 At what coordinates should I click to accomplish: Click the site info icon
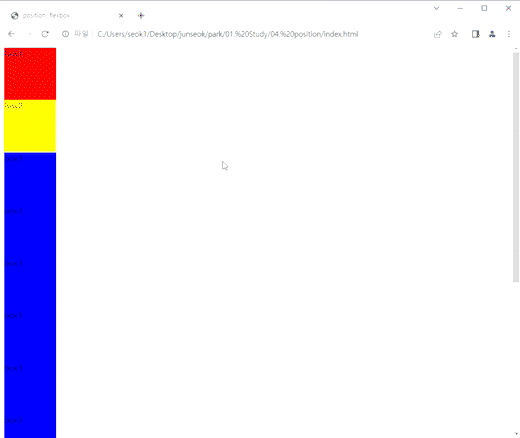[65, 34]
